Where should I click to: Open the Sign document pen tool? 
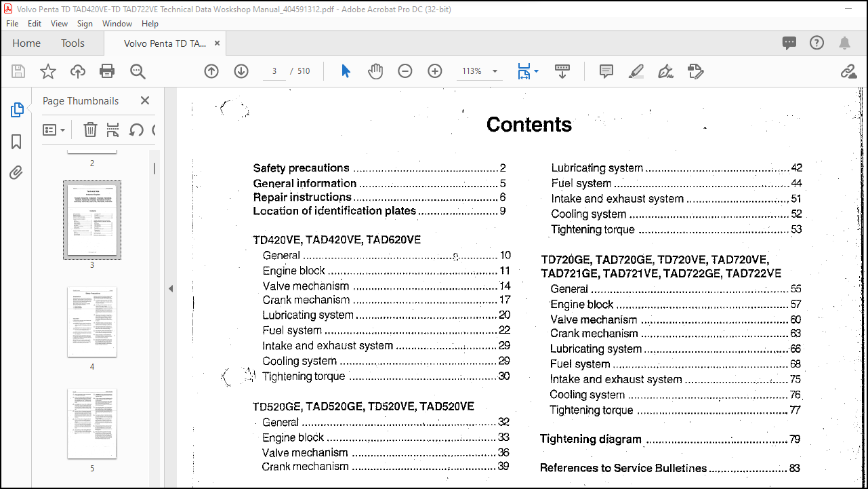coord(665,71)
